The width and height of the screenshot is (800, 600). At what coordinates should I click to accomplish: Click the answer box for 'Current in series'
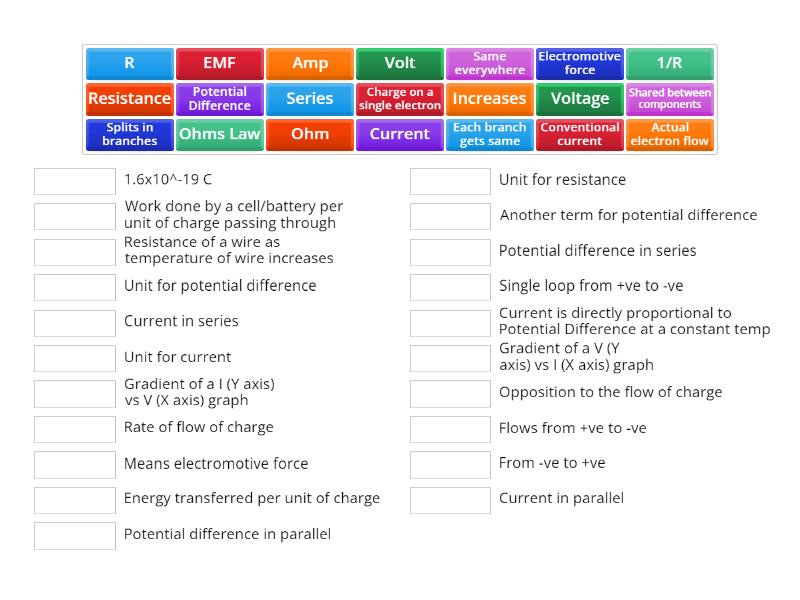[x=75, y=323]
